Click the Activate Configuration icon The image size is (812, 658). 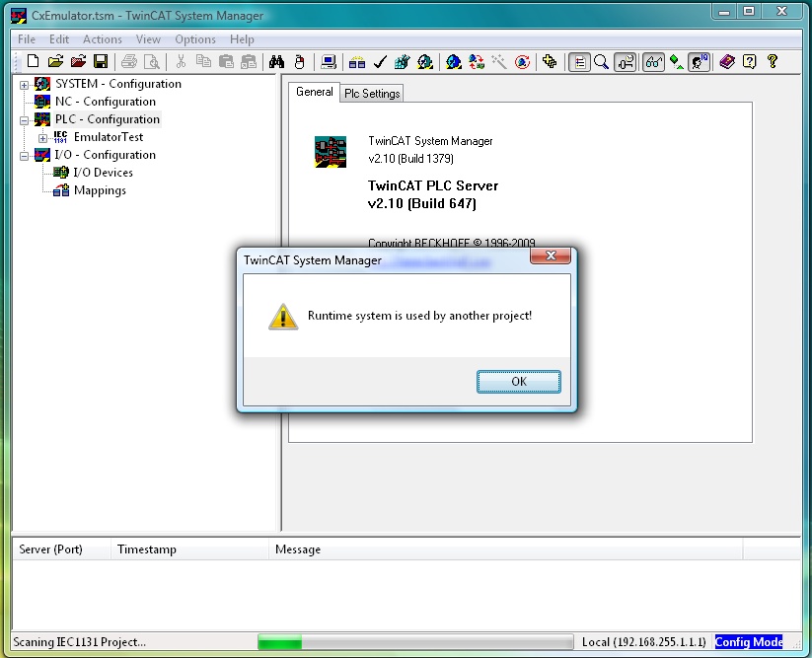[402, 62]
